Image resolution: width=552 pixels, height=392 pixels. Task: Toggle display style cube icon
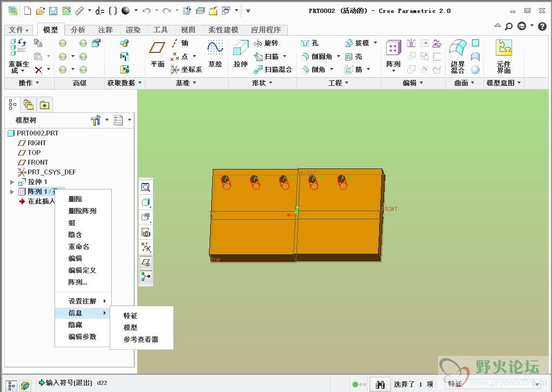(x=146, y=202)
